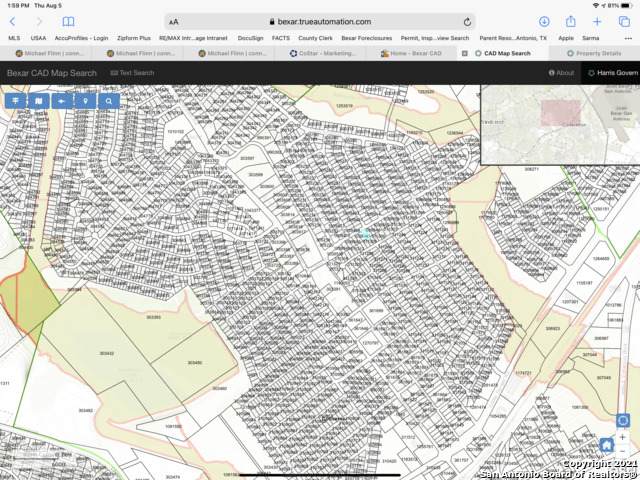Tap the Safari share icon
Image resolution: width=640 pixels, height=480 pixels.
[x=570, y=21]
